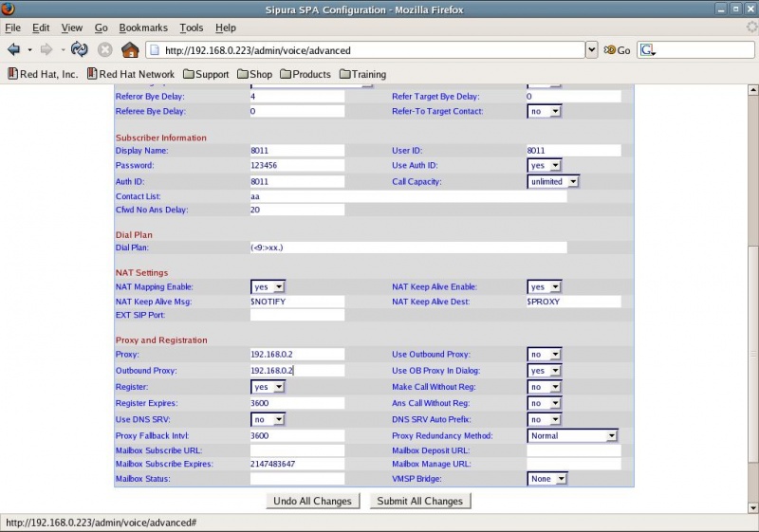Image resolution: width=759 pixels, height=532 pixels.
Task: Open the Red Hat Network bookmark
Action: tap(130, 74)
